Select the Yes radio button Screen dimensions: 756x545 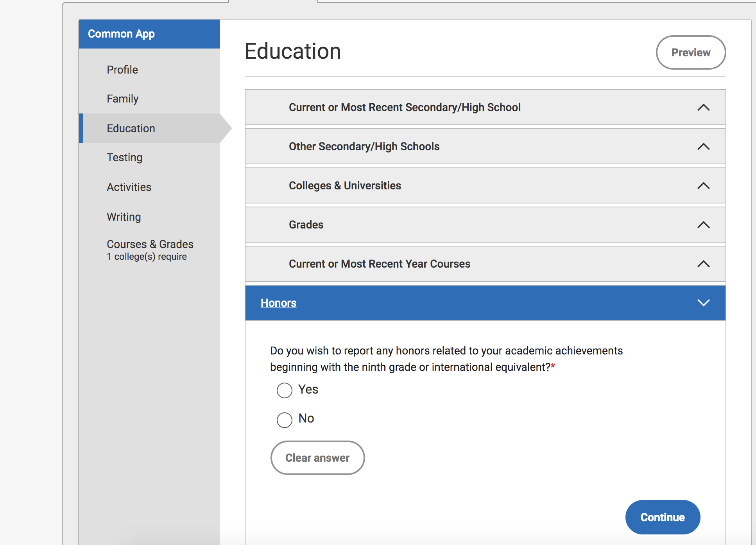coord(285,390)
